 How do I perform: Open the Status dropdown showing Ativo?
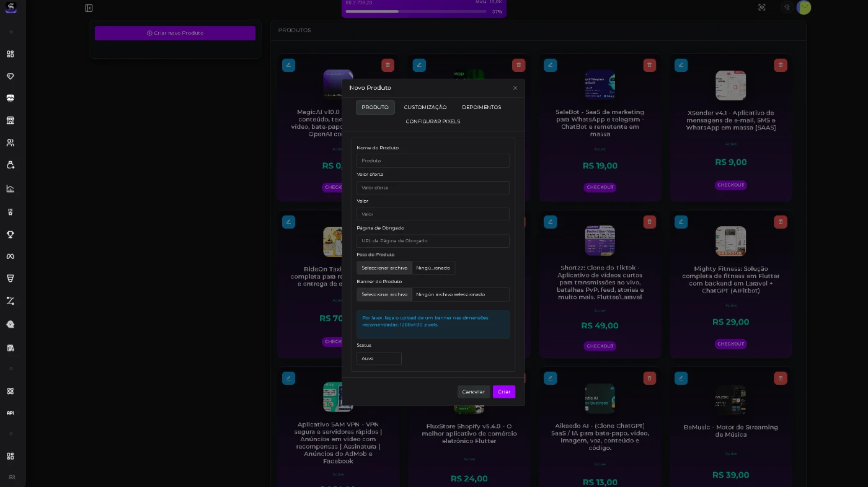click(379, 359)
